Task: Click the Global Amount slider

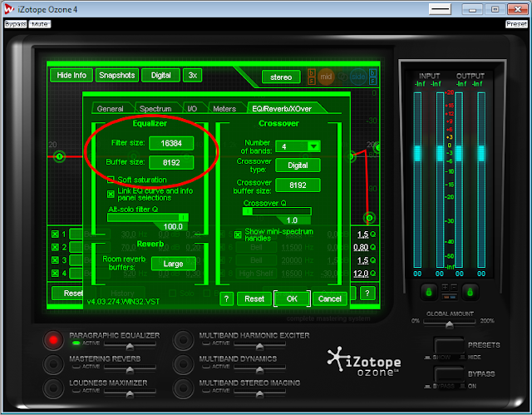Action: point(450,324)
